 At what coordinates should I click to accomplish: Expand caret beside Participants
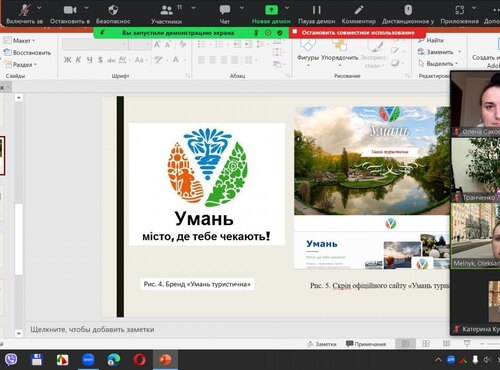tap(193, 7)
